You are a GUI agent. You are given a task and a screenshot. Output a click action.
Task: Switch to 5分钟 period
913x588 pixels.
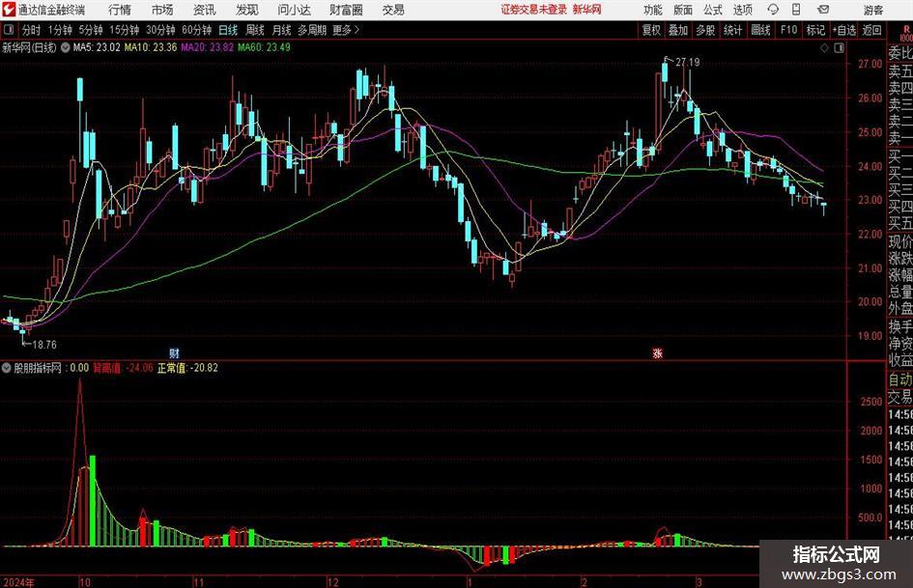(90, 30)
